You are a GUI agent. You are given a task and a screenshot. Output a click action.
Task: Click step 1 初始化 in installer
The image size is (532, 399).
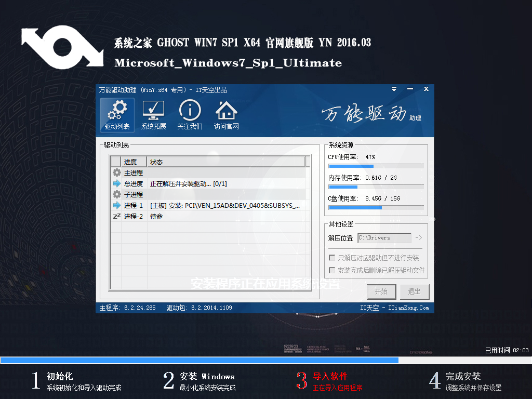(x=77, y=381)
